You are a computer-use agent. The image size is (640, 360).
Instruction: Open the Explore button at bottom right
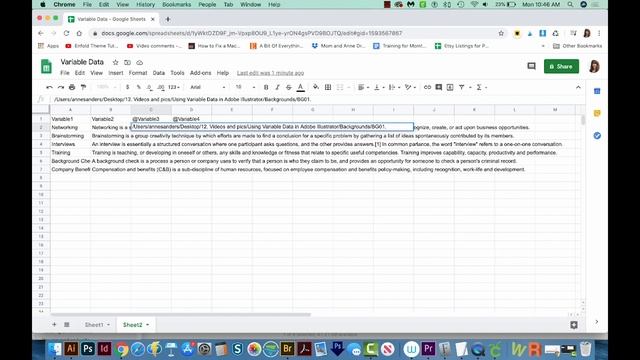[x=574, y=325]
